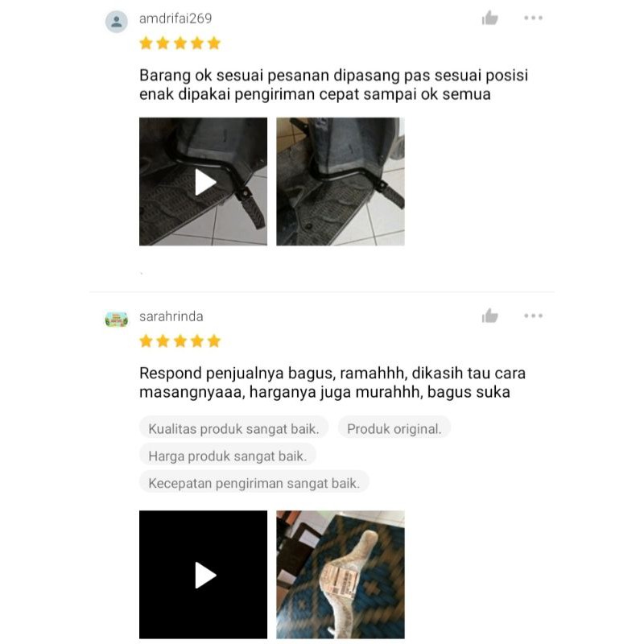The width and height of the screenshot is (644, 644).
Task: Play amdrifai269's review video
Action: click(x=204, y=182)
